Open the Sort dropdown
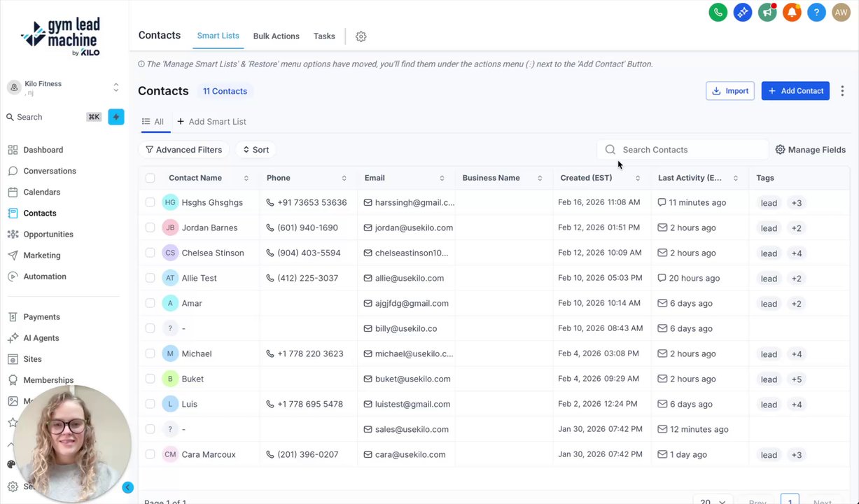Viewport: 859px width, 504px height. tap(256, 150)
